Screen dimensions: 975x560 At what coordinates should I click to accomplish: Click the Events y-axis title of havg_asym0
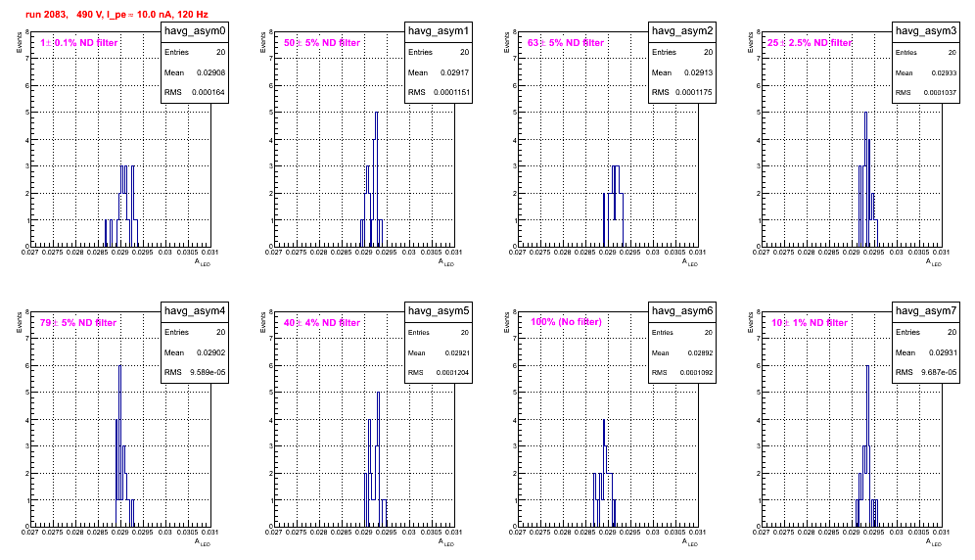pyautogui.click(x=20, y=42)
